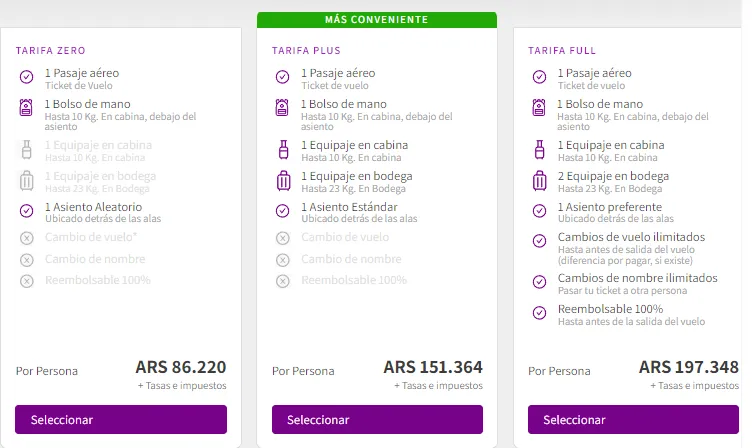Click the hold suitcase icon in Tarifa Full

pos(539,181)
